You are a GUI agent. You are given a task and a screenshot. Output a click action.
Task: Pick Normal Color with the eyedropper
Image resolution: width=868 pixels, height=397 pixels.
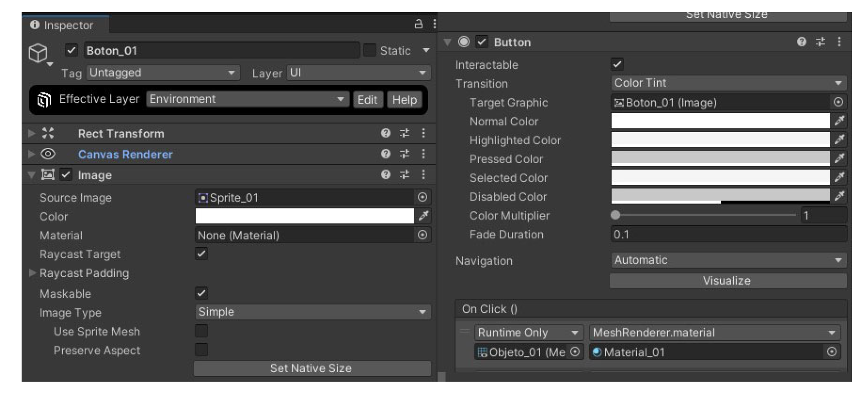tap(839, 121)
